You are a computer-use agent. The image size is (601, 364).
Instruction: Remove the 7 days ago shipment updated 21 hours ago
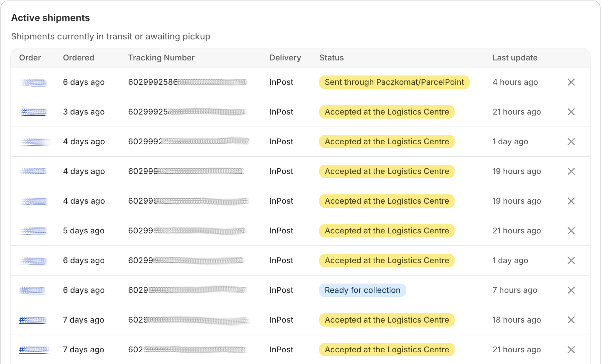(571, 350)
